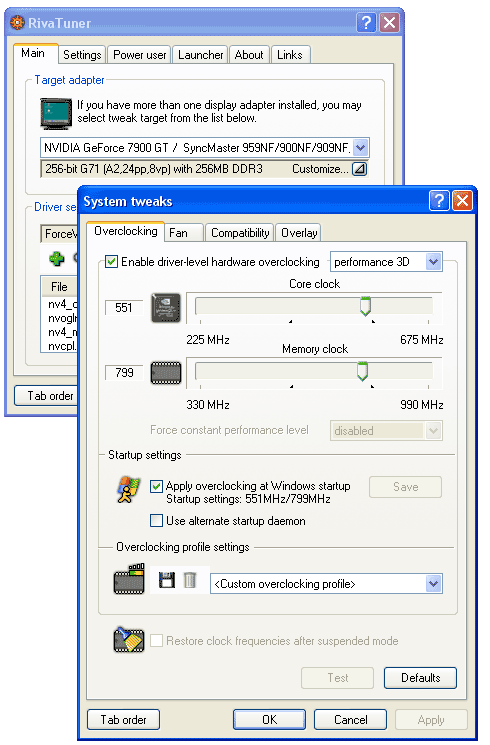Open RivaTuner Power user tab
This screenshot has width=490, height=745.
139,55
